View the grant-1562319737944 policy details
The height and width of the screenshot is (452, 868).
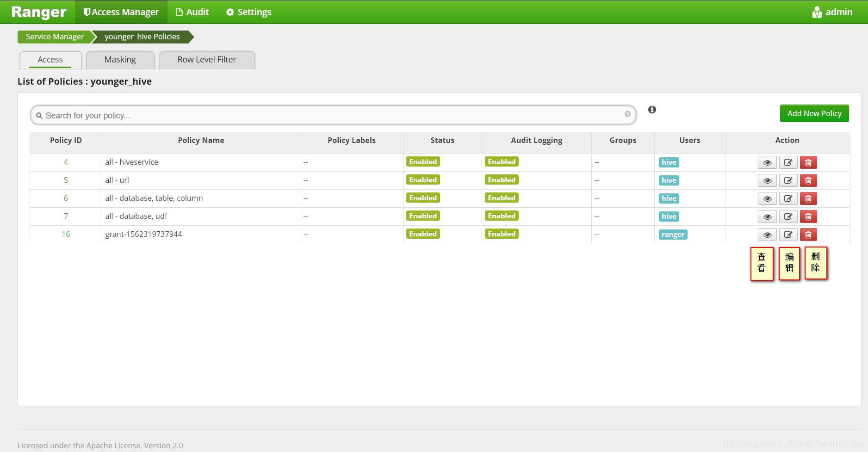(767, 235)
